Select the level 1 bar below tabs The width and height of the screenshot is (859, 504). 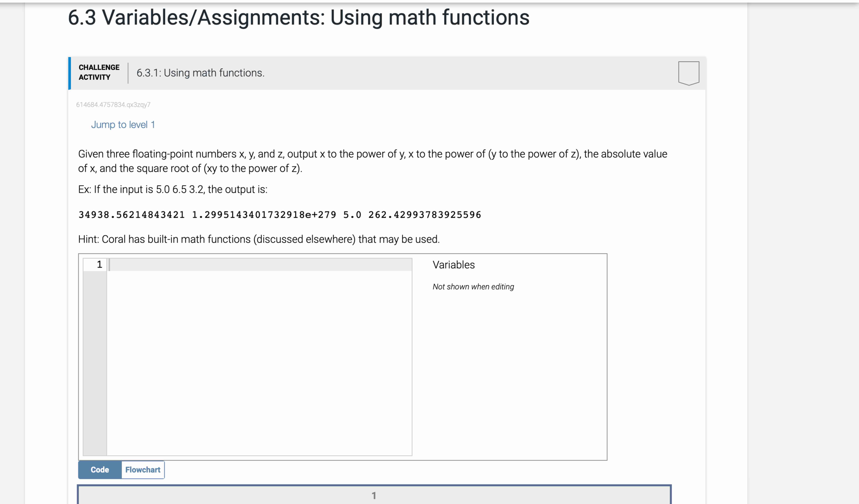[374, 495]
